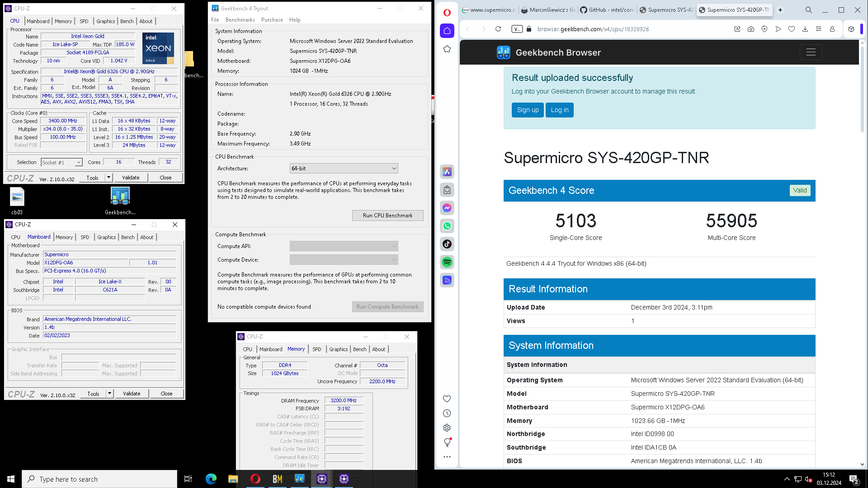
Task: Open Opera downloads icon
Action: tap(805, 29)
